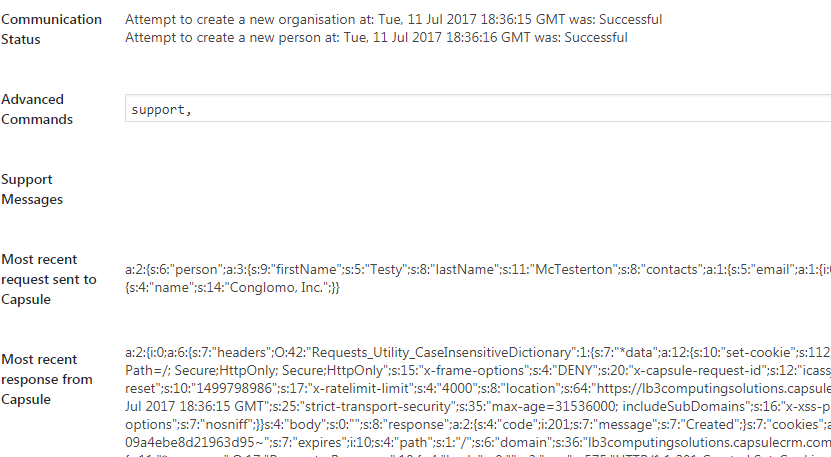Click the new organisation attempt status line
This screenshot has height=457, width=831.
pyautogui.click(x=393, y=20)
